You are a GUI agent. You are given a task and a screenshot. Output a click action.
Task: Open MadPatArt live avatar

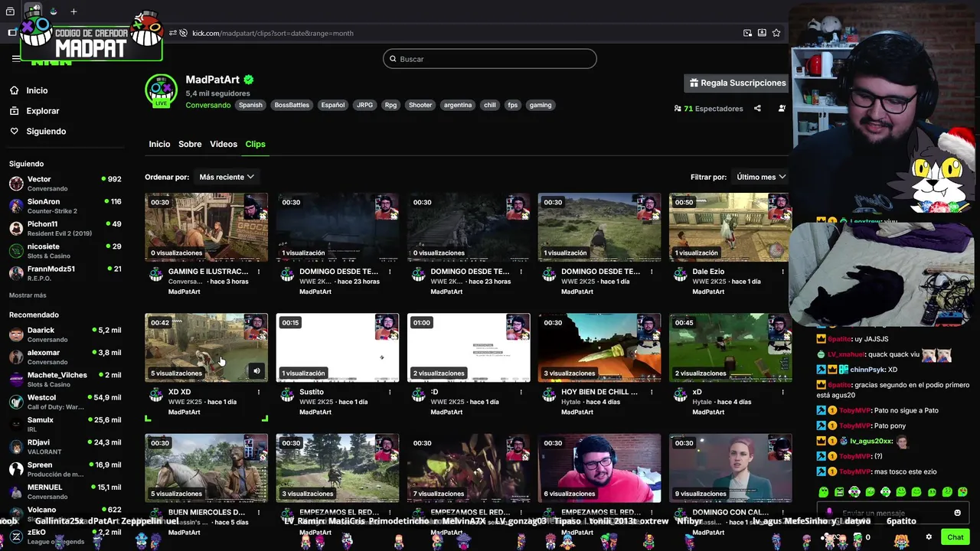tap(161, 90)
